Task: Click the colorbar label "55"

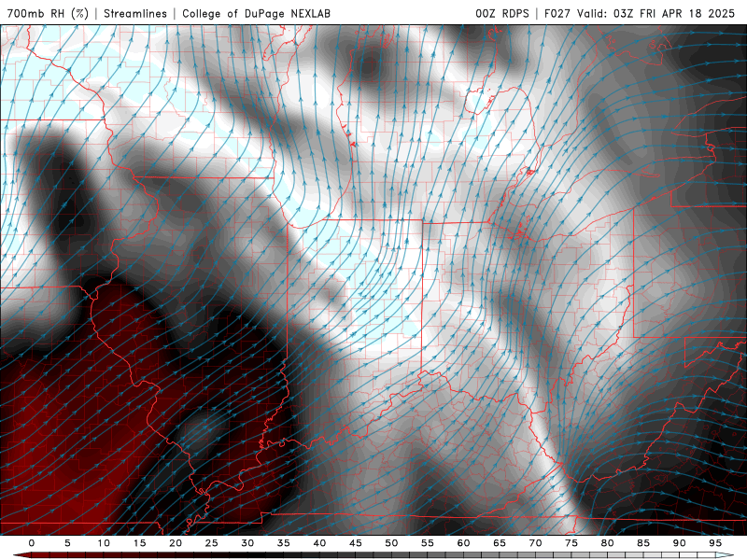Action: 428,543
